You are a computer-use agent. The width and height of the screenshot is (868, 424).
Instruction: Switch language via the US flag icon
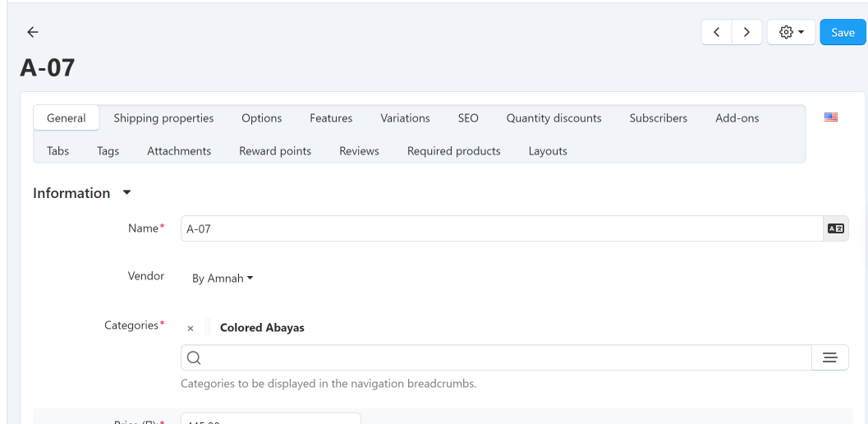[831, 117]
